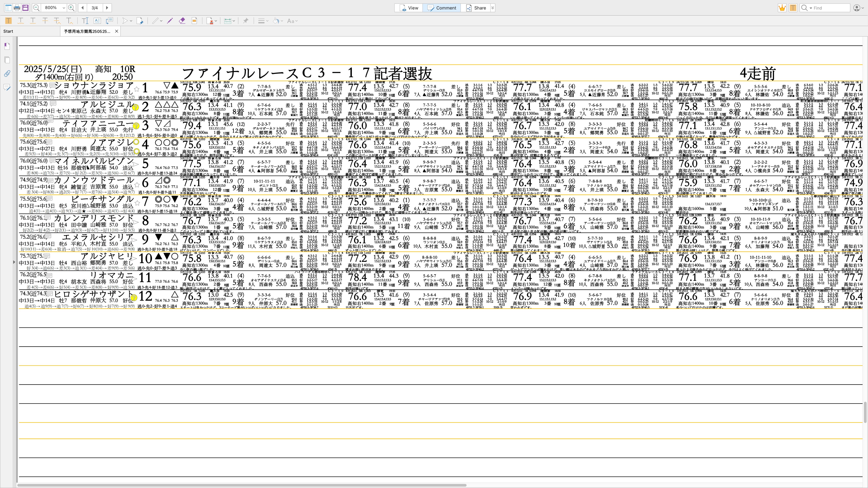Zoom out with the minus magnifier
The width and height of the screenshot is (868, 488).
(x=36, y=8)
